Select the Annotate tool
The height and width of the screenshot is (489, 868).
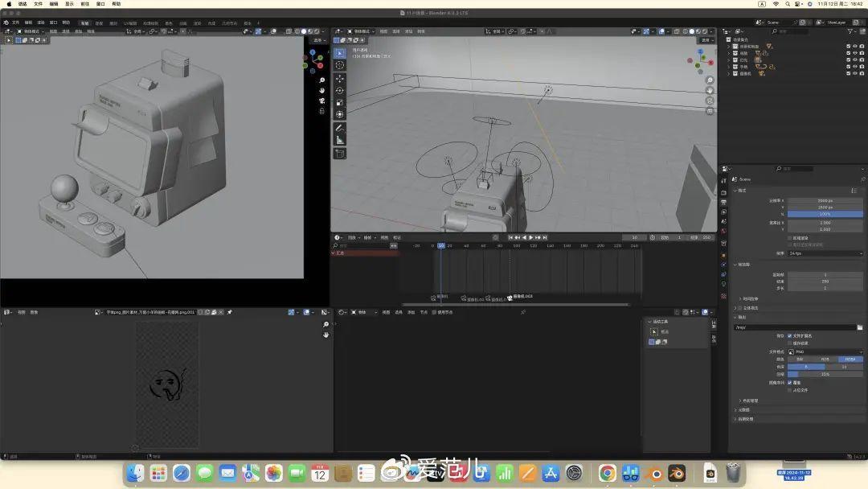pyautogui.click(x=340, y=129)
